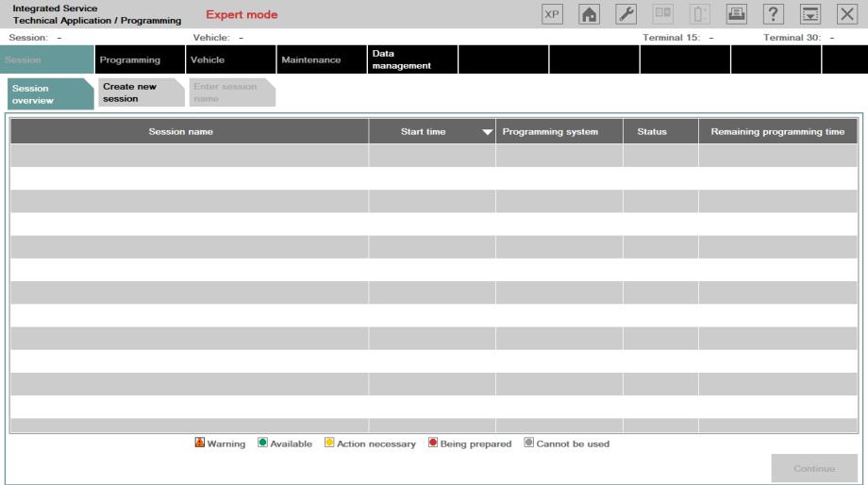Toggle the Start time sort arrow

(487, 132)
